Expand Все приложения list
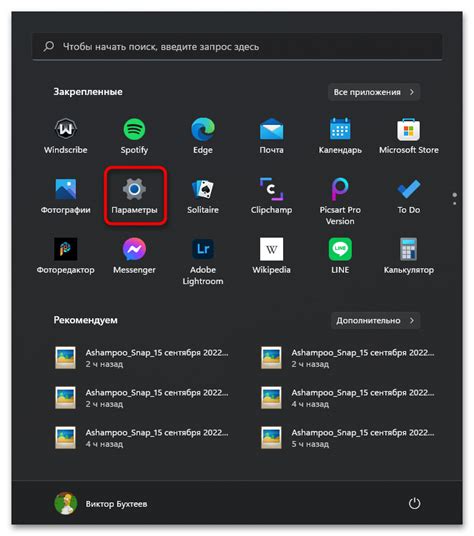Viewport: 474px width, 536px height. pyautogui.click(x=374, y=92)
